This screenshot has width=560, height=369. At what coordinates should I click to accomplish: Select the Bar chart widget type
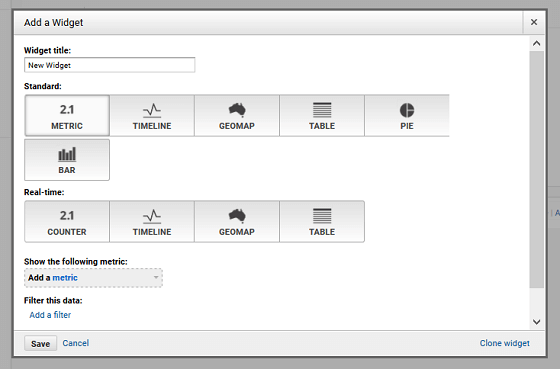67,160
